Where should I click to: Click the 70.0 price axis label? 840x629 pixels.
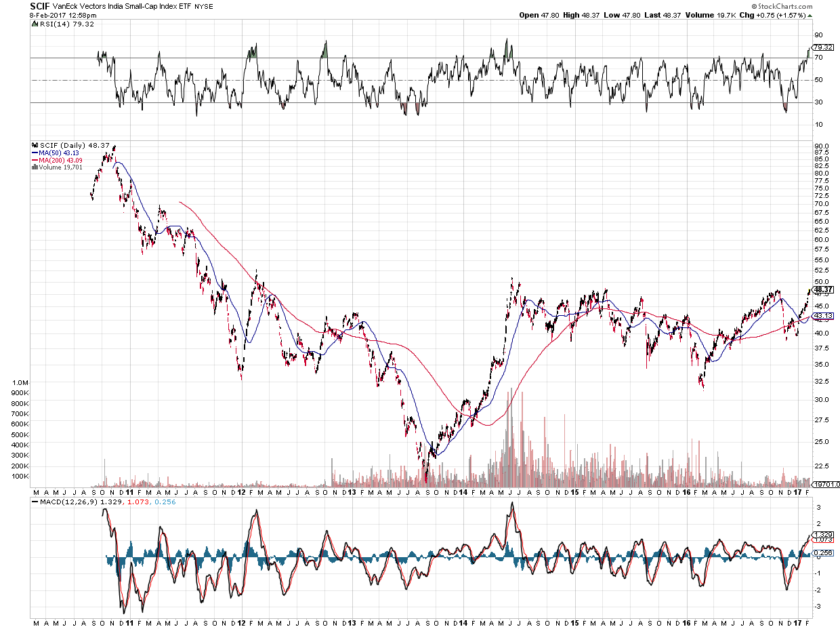tap(821, 203)
